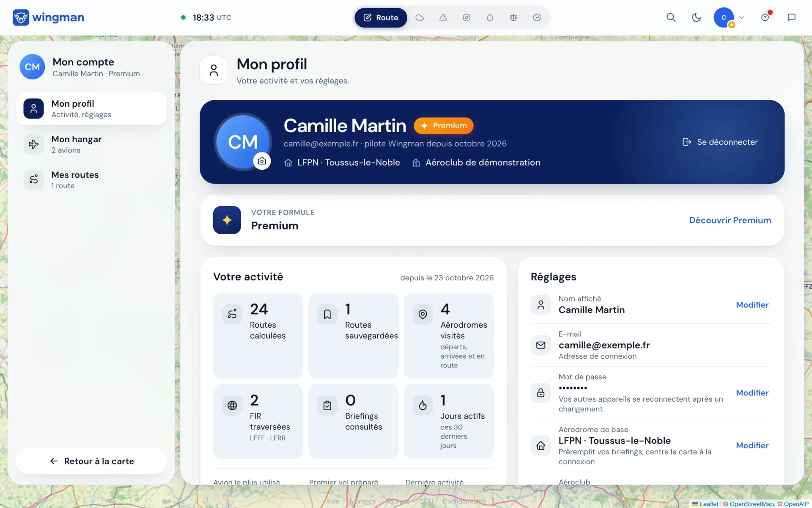Open Mes routes in the sidebar
Screen dimensions: 812x508
tap(91, 180)
